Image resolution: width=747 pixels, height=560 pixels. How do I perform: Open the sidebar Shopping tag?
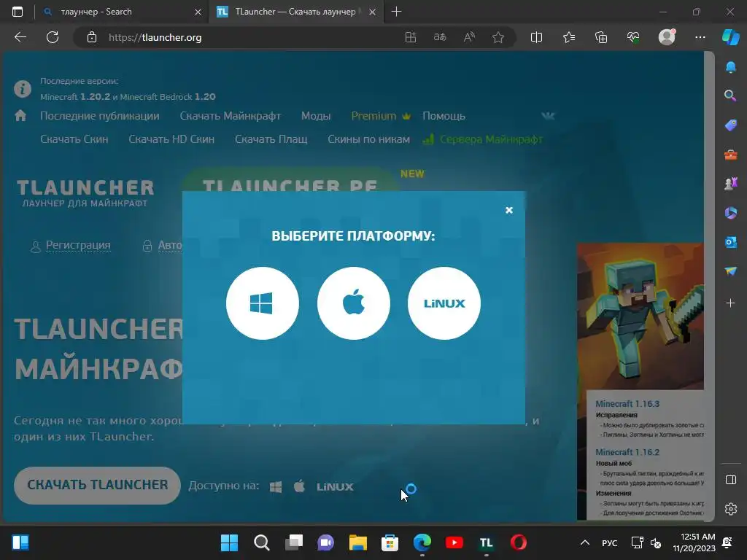point(730,125)
